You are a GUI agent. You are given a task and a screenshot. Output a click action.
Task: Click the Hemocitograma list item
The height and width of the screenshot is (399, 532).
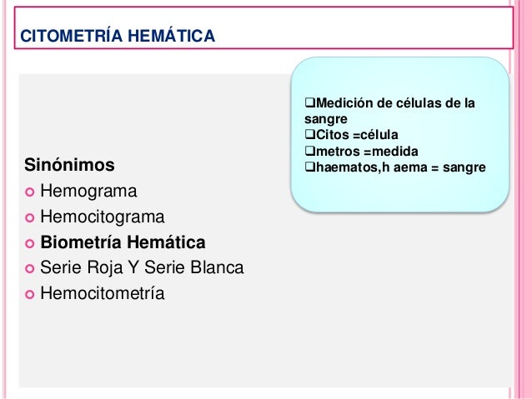pyautogui.click(x=103, y=217)
